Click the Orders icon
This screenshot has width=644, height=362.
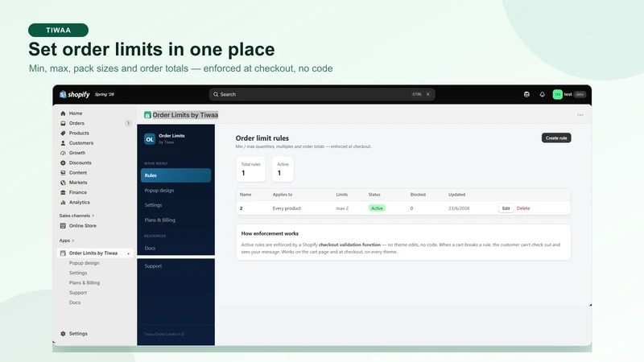[63, 123]
